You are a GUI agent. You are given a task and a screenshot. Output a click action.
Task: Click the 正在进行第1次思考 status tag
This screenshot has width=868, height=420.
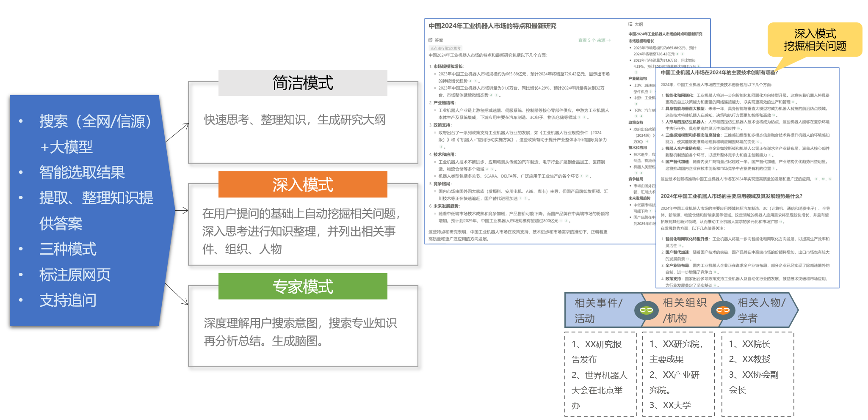point(445,48)
